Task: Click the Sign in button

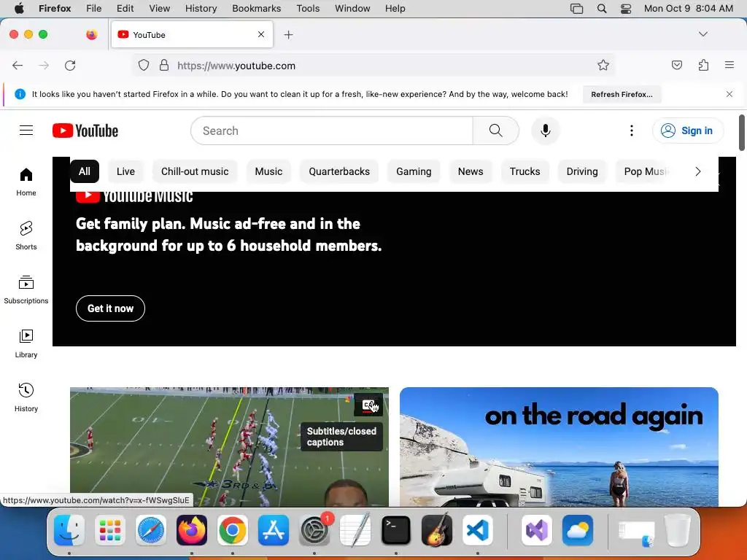Action: tap(688, 131)
